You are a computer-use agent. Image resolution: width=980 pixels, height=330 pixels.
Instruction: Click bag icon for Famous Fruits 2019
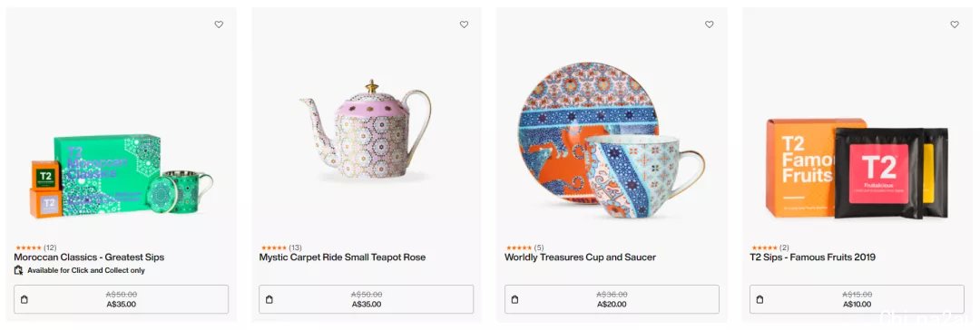tap(760, 299)
